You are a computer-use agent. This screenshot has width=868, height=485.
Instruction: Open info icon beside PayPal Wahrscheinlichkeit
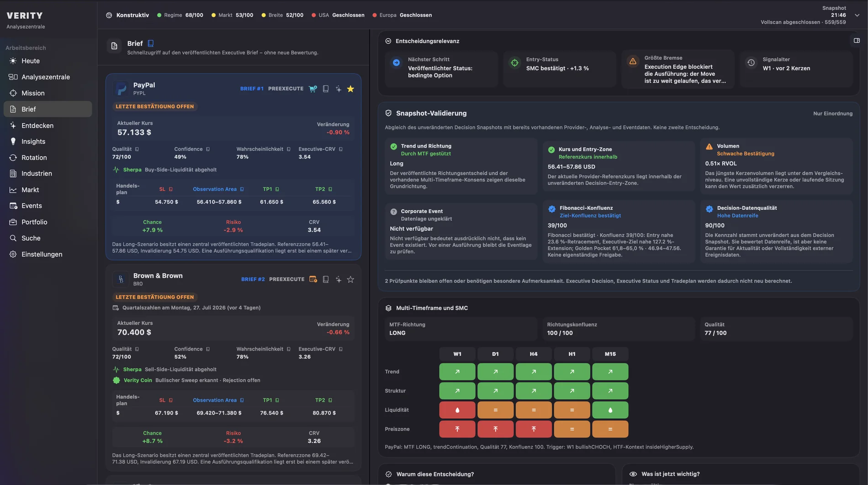289,149
